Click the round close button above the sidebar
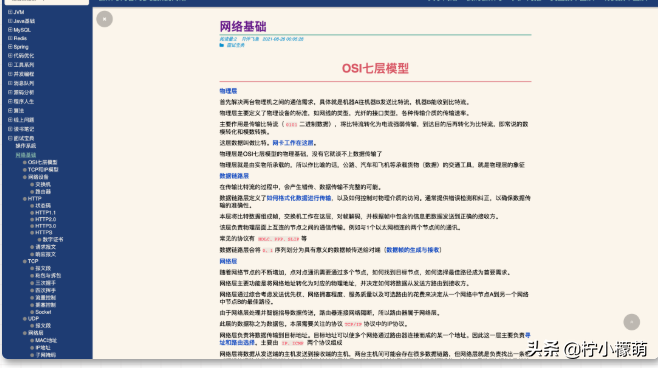 pos(104,19)
